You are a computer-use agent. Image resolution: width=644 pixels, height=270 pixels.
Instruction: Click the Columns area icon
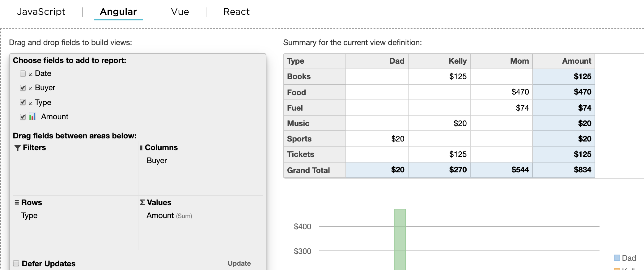(141, 148)
